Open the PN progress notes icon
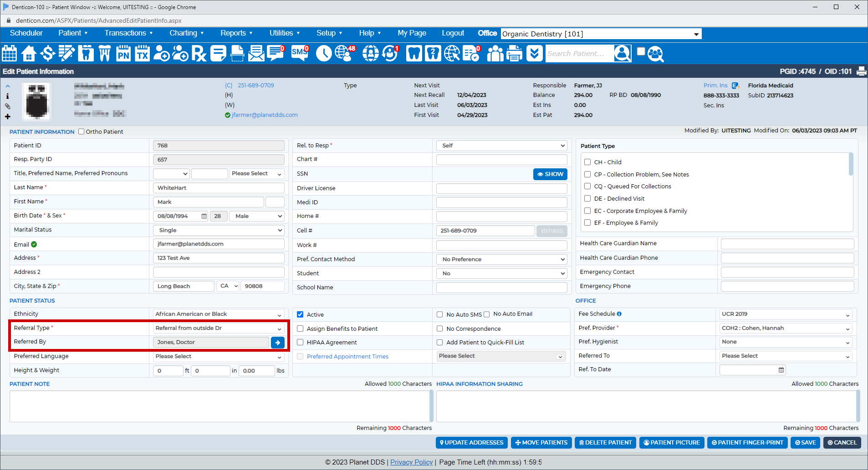 [x=123, y=54]
